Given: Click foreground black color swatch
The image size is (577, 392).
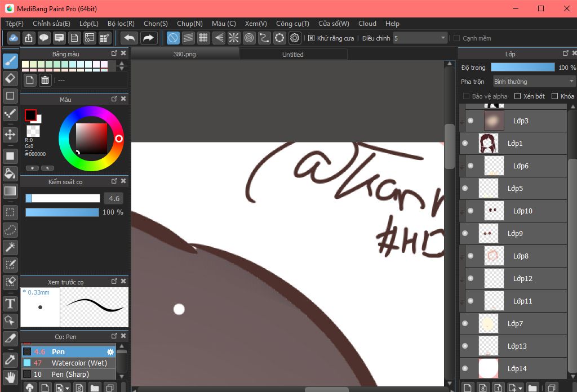Looking at the screenshot, I should coord(30,115).
